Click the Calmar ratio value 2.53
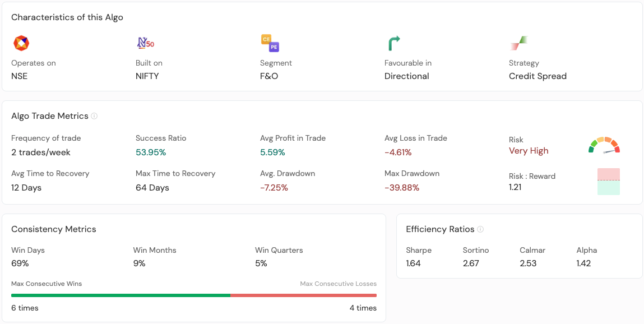Screen dimensions: 644x324 click(528, 263)
